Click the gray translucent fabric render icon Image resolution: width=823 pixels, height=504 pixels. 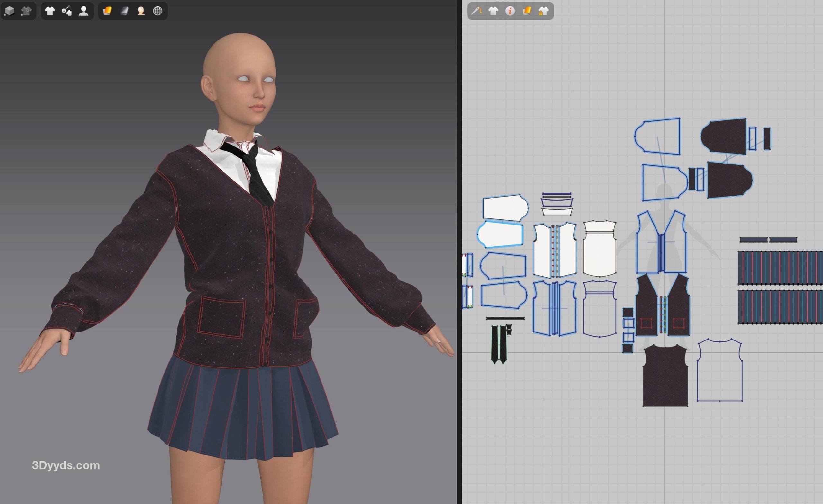(124, 11)
